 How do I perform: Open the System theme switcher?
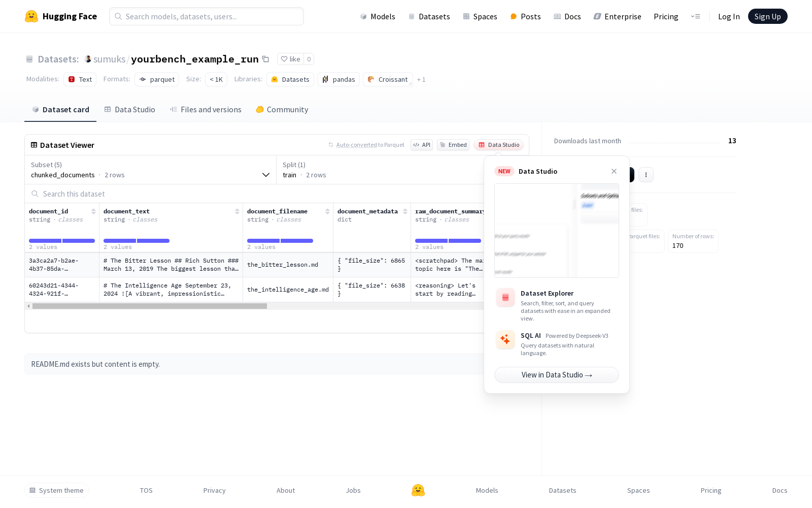click(57, 490)
